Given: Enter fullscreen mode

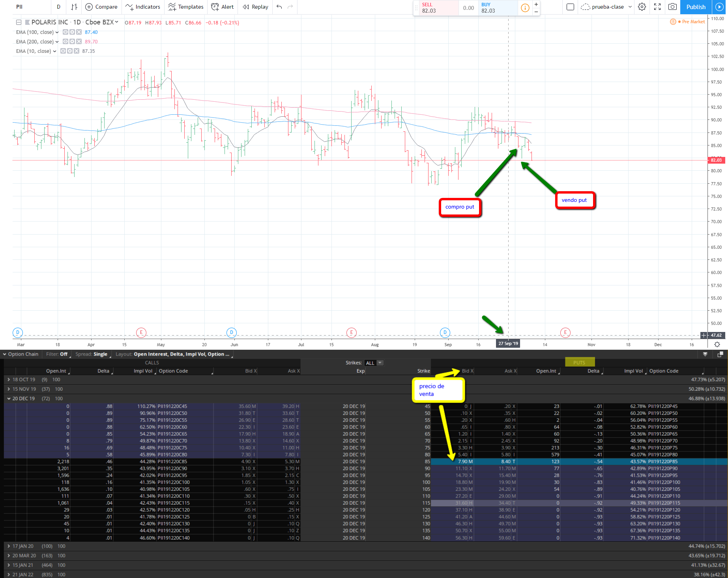Looking at the screenshot, I should click(x=657, y=7).
